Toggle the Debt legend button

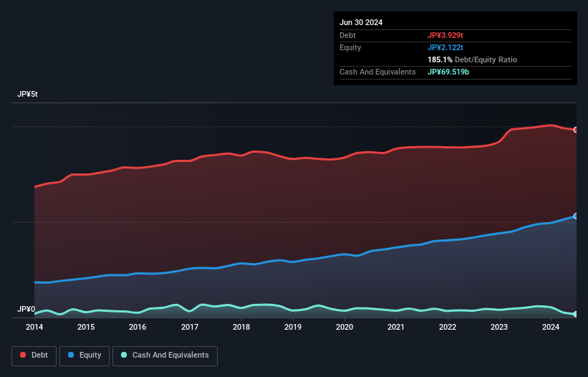click(34, 355)
